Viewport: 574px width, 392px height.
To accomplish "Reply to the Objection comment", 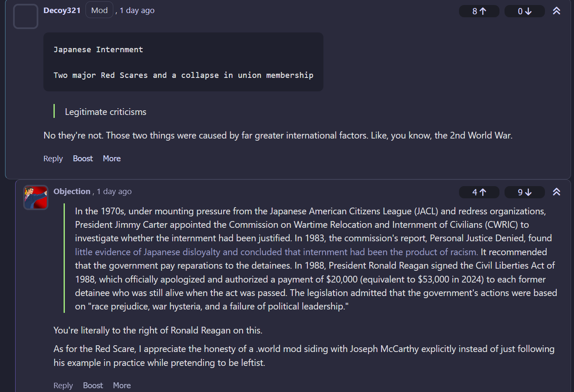I will click(x=63, y=386).
